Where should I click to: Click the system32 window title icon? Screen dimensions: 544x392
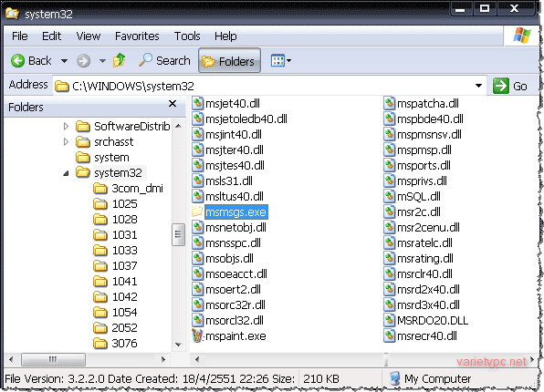tap(12, 14)
